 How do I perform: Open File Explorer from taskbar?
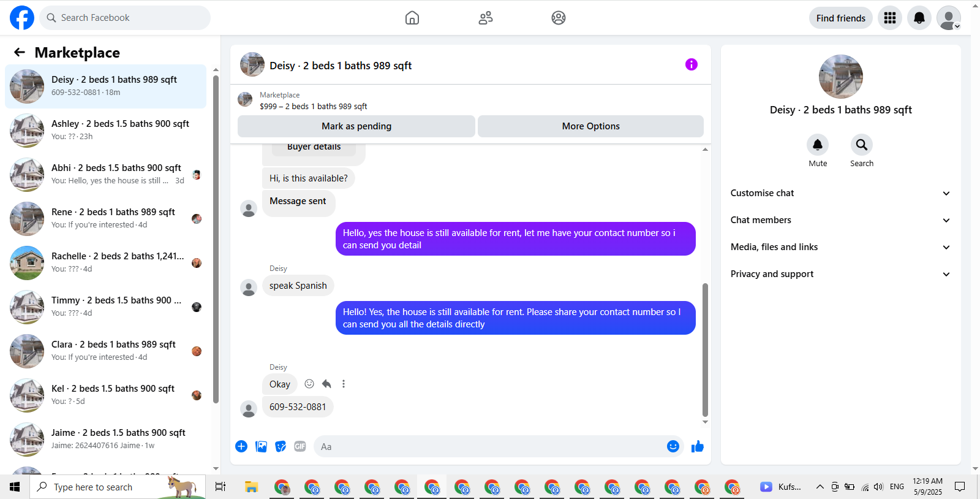(251, 487)
